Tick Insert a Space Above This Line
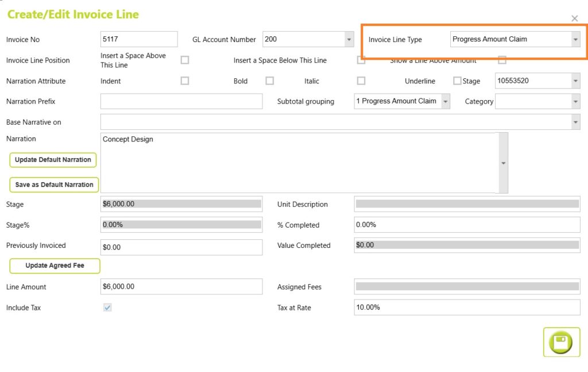Screen dimensions: 588x372 click(185, 60)
